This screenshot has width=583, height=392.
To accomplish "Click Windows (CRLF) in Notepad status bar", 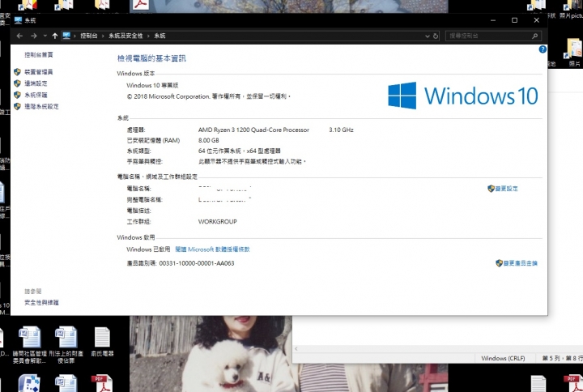I will pos(503,358).
